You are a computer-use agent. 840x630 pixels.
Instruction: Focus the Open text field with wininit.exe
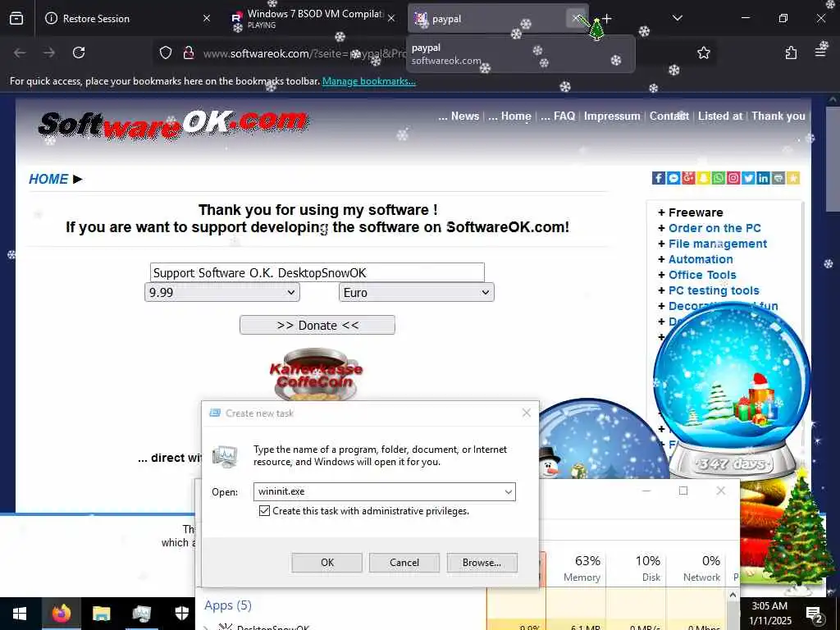point(377,492)
